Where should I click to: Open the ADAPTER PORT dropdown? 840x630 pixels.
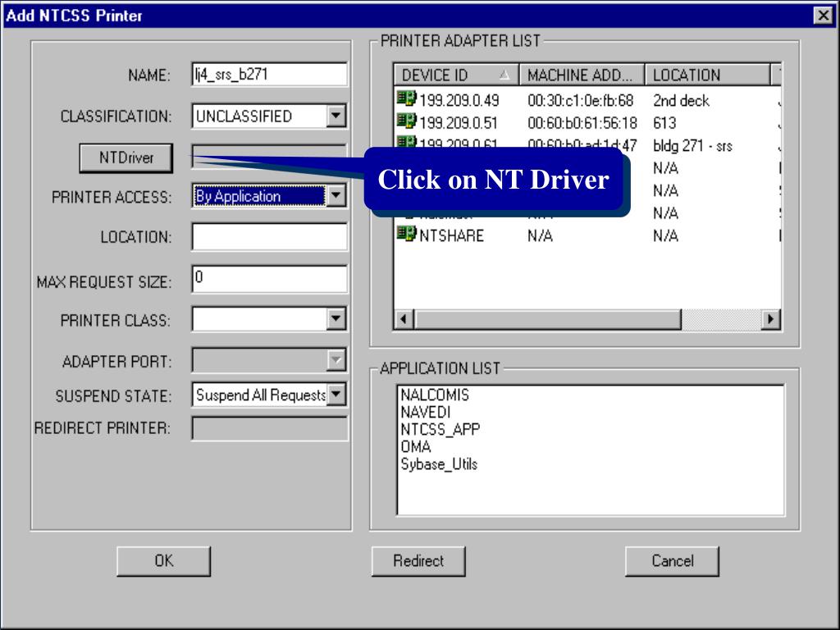[336, 360]
